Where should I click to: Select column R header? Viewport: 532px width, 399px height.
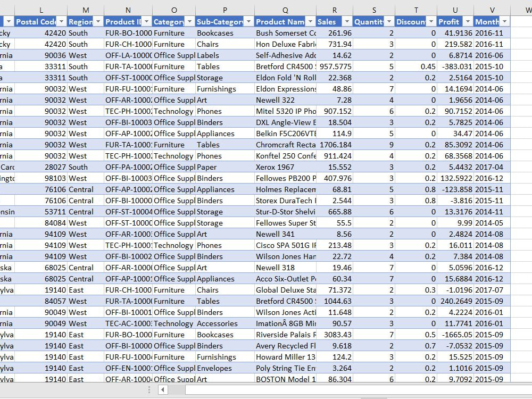pos(335,10)
